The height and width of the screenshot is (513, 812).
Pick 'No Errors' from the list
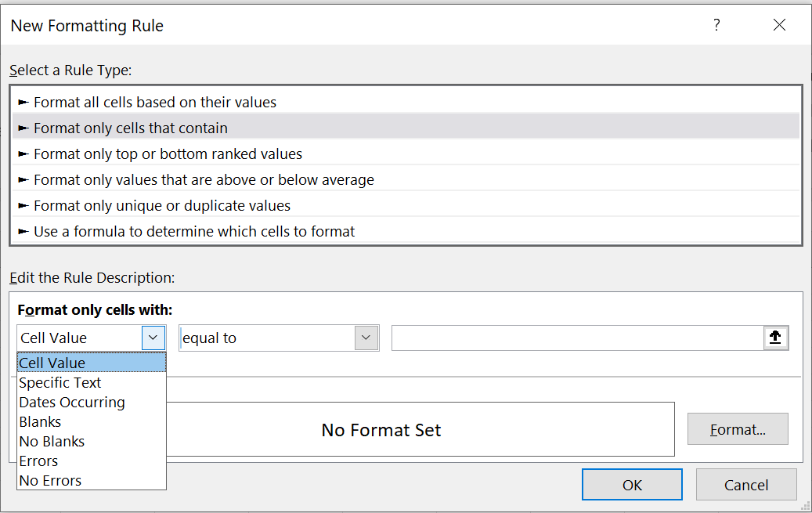pos(50,480)
